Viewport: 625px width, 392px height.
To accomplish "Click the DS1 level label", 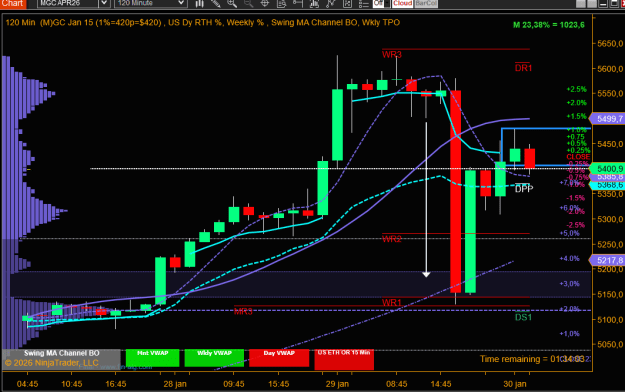I will click(523, 317).
